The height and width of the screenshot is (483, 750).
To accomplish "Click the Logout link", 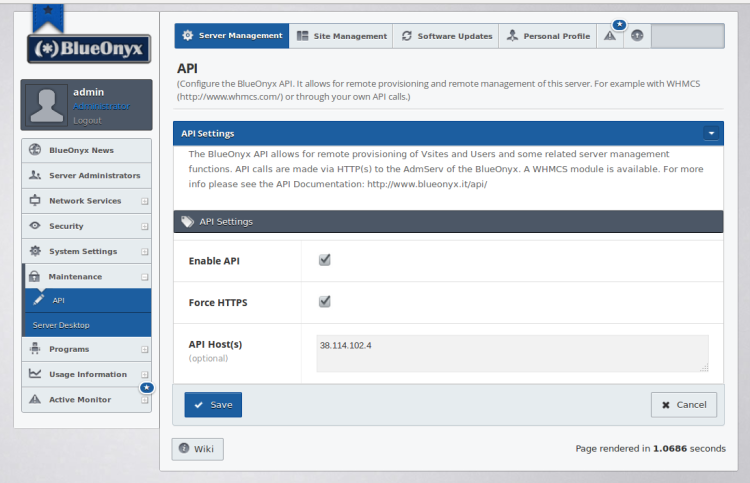I will click(87, 120).
